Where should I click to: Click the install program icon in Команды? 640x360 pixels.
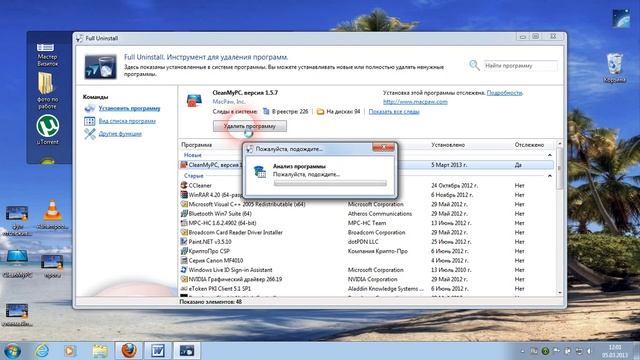tap(90, 108)
